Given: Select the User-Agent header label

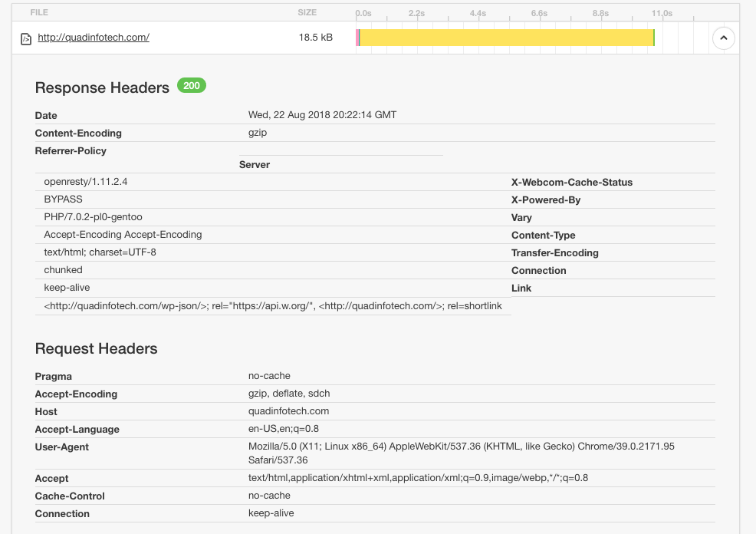Looking at the screenshot, I should pyautogui.click(x=62, y=447).
